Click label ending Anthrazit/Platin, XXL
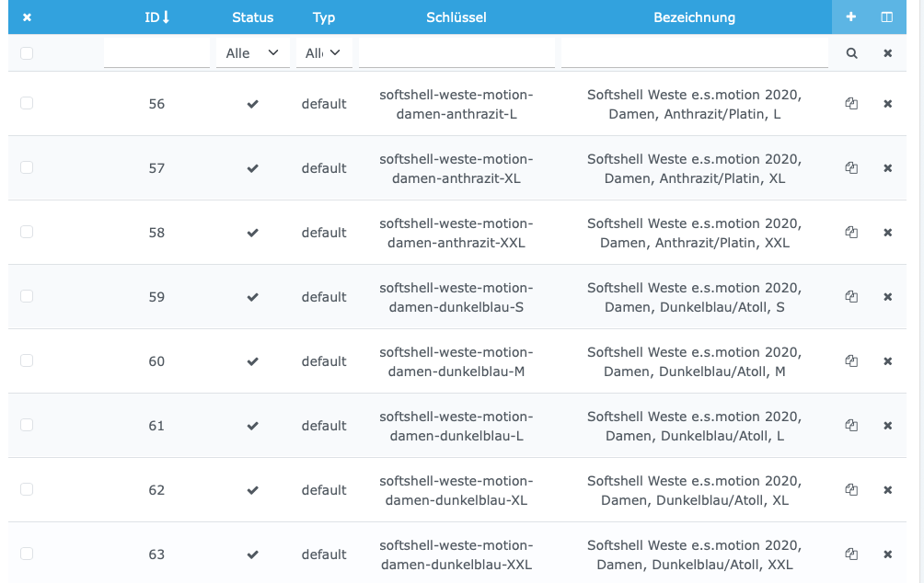Viewport: 924px width, 583px height. coord(695,233)
